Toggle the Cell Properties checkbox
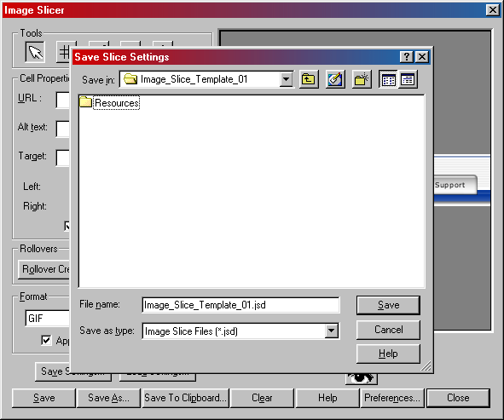 tap(67, 226)
